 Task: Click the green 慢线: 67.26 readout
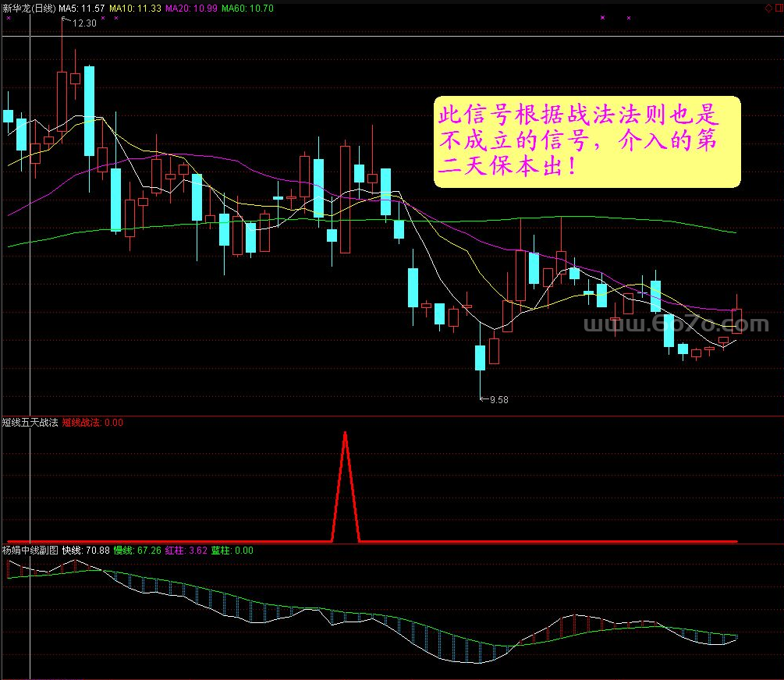click(137, 550)
